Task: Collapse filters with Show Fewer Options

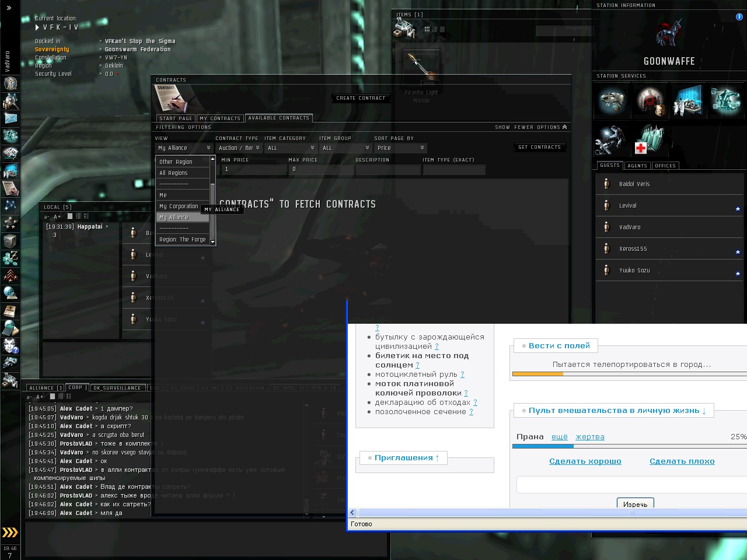Action: tap(530, 127)
